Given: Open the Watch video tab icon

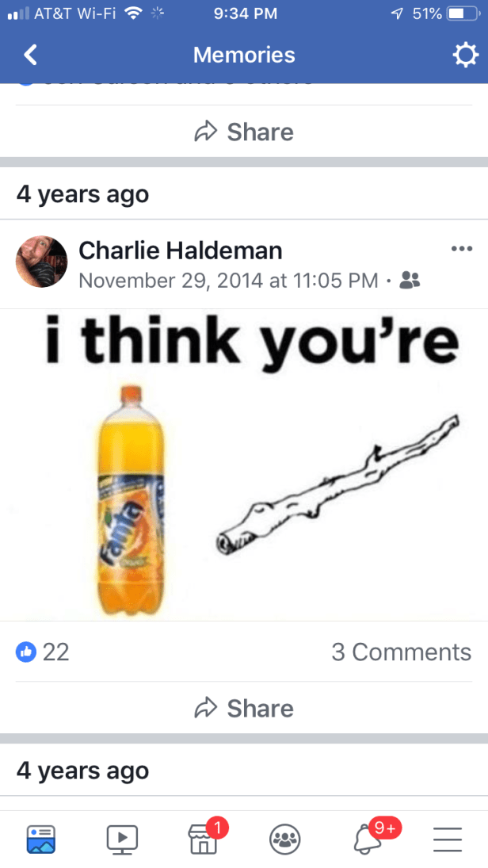Looking at the screenshot, I should 122,839.
